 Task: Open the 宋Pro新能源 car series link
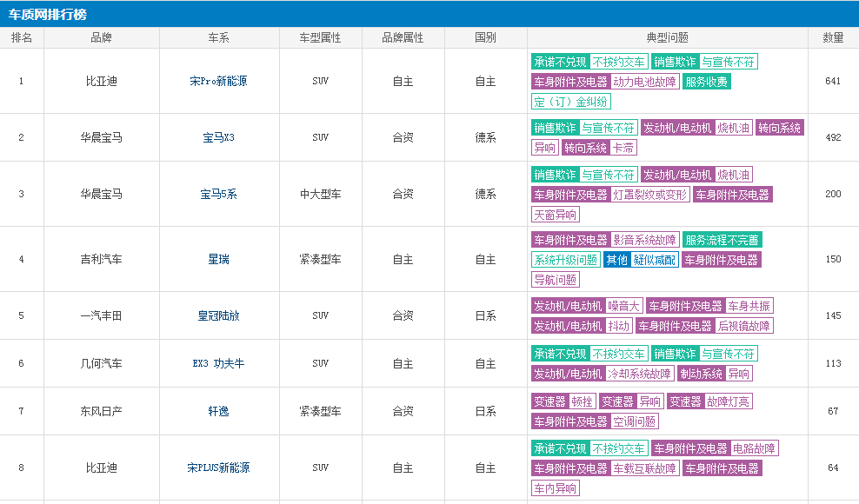tap(218, 81)
